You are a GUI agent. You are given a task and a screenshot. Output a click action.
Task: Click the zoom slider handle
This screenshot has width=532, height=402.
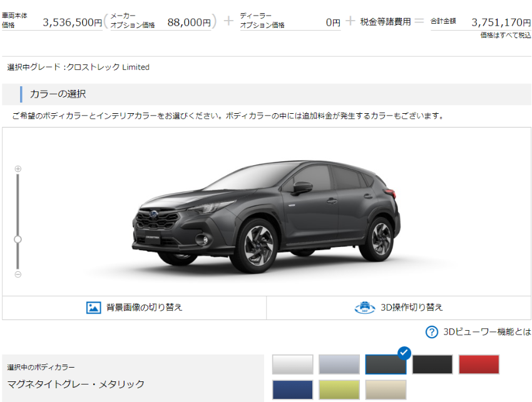tap(18, 239)
